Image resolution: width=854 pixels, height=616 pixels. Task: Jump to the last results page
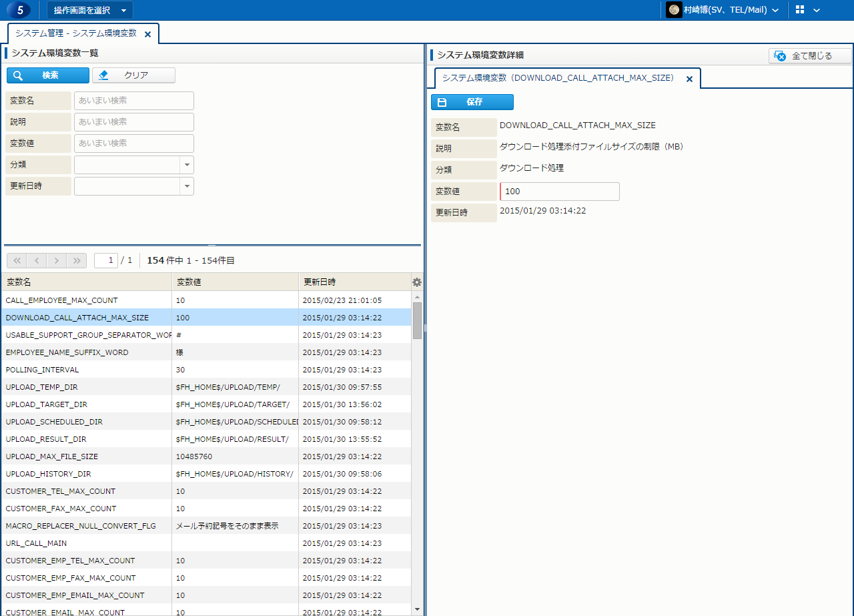(77, 260)
